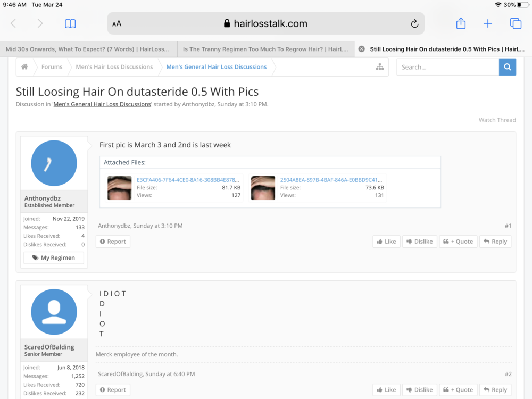Screen dimensions: 532x399
Task: Like Anthonydbz's first post
Action: point(386,242)
